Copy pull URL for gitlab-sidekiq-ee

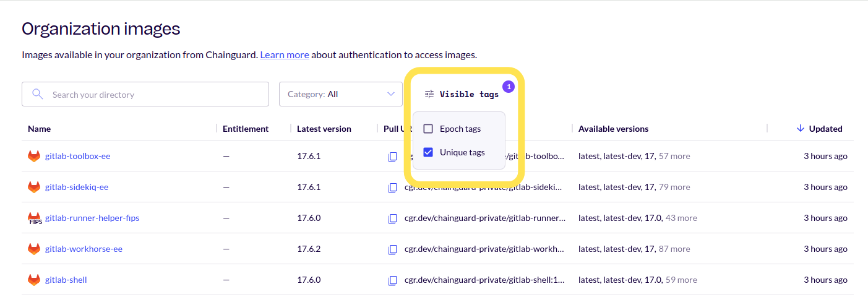(392, 188)
